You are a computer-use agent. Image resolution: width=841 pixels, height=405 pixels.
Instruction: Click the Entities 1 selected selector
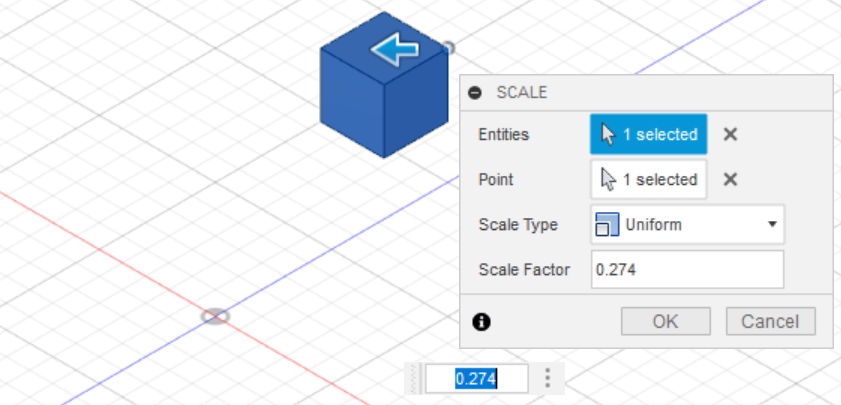tap(648, 134)
